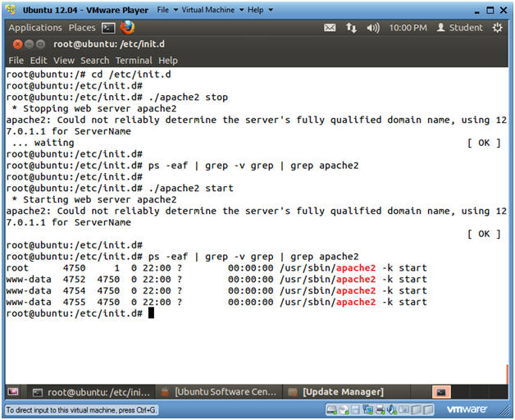Open the sound volume indicator
The image size is (515, 420).
tap(373, 28)
